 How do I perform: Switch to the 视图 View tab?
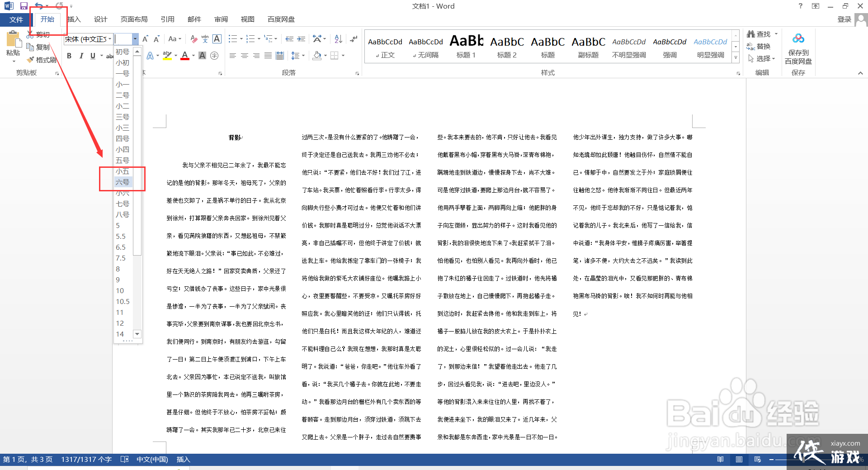pos(248,19)
